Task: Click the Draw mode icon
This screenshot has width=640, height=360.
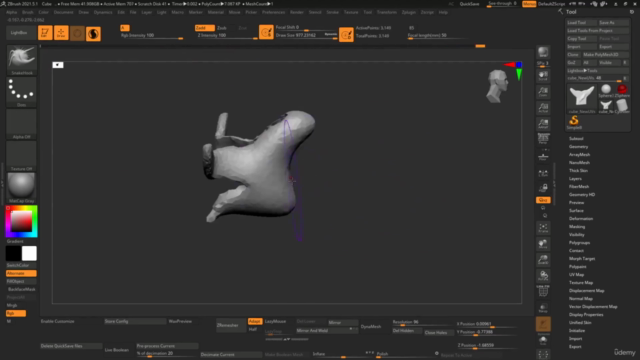Action: pyautogui.click(x=61, y=33)
